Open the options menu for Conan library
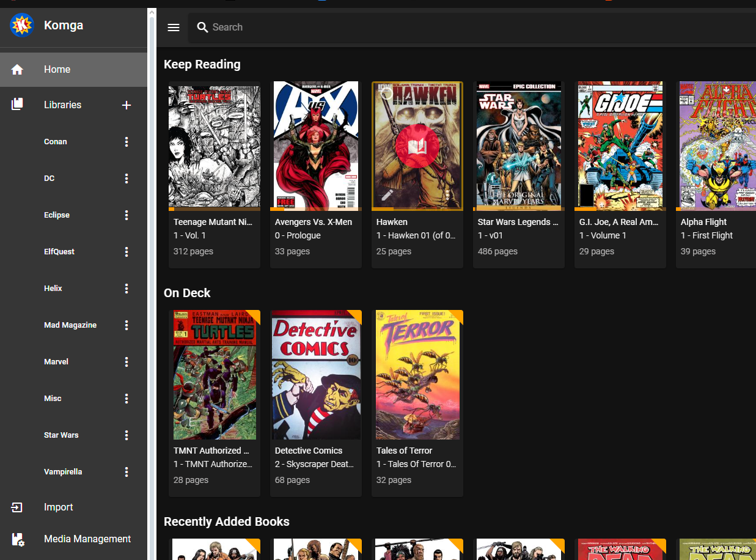 (x=127, y=142)
